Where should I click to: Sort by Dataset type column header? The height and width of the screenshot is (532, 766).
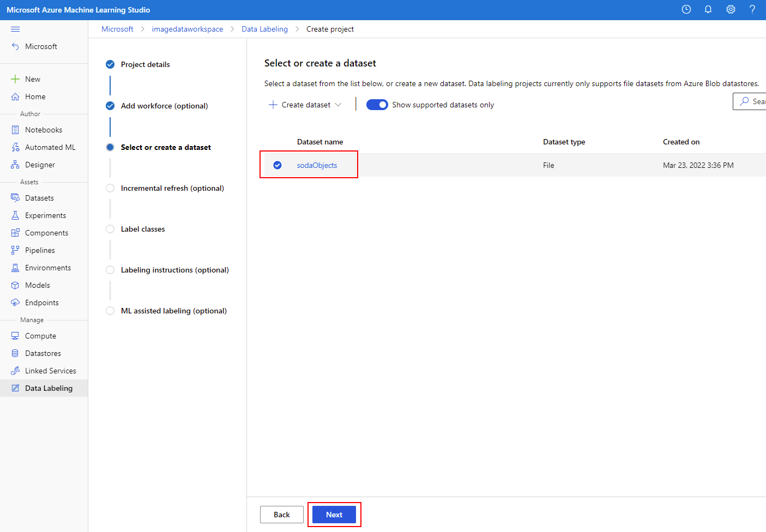click(x=564, y=142)
